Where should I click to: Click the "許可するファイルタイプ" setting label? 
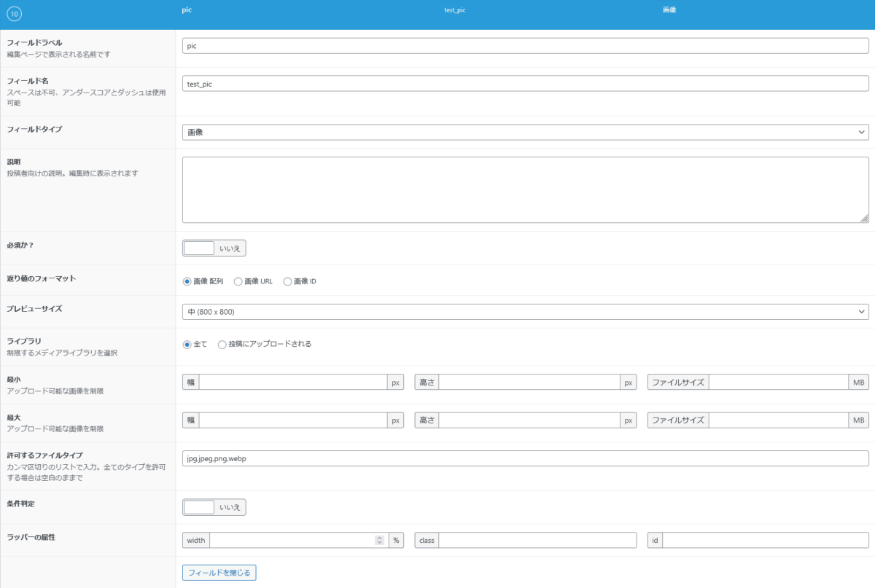click(44, 455)
